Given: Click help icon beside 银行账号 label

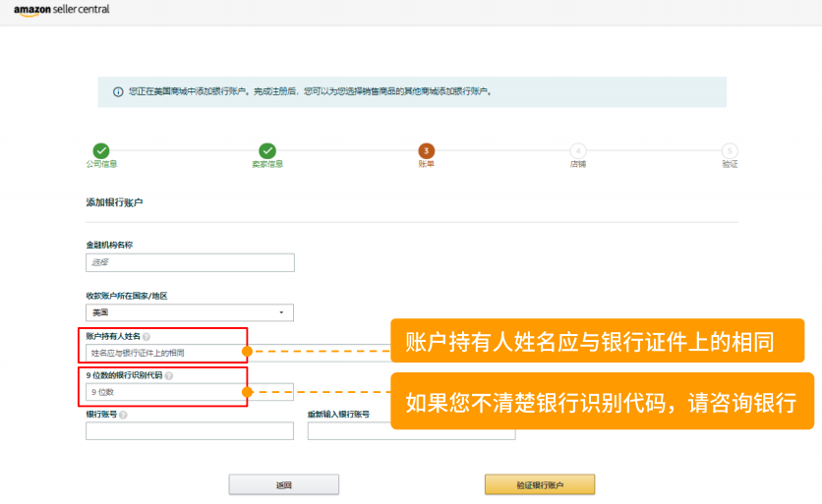Looking at the screenshot, I should pos(123,415).
